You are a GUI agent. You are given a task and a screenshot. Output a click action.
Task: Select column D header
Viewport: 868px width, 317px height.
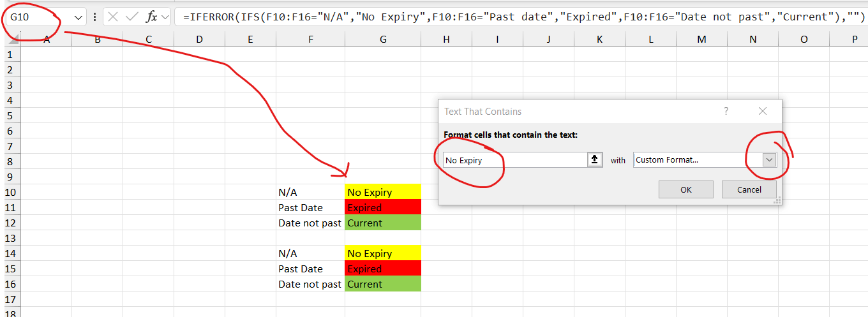(x=200, y=40)
